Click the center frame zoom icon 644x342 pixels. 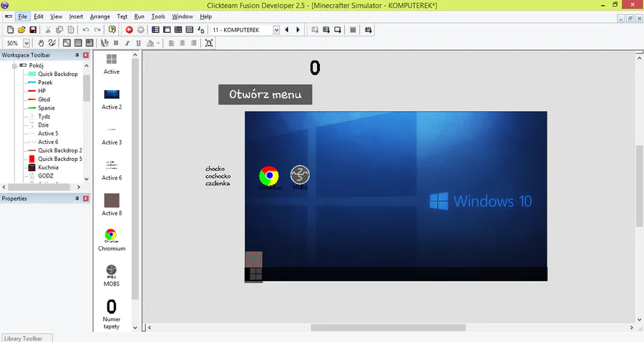click(x=209, y=43)
